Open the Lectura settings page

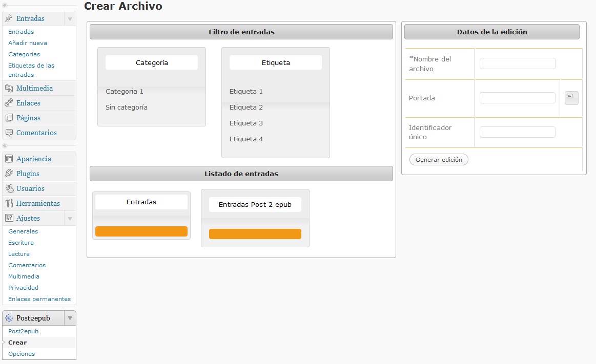coord(18,254)
